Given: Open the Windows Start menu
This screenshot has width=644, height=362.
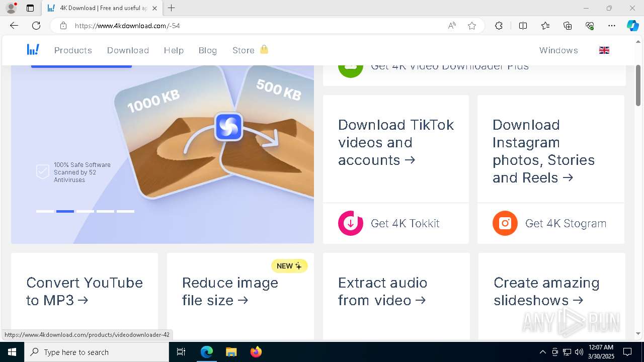Looking at the screenshot, I should coord(12,352).
